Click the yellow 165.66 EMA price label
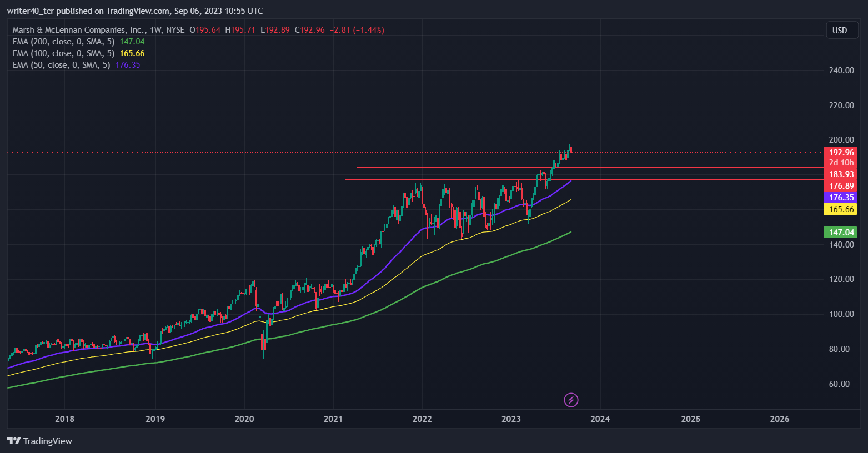The width and height of the screenshot is (868, 453). pos(841,209)
